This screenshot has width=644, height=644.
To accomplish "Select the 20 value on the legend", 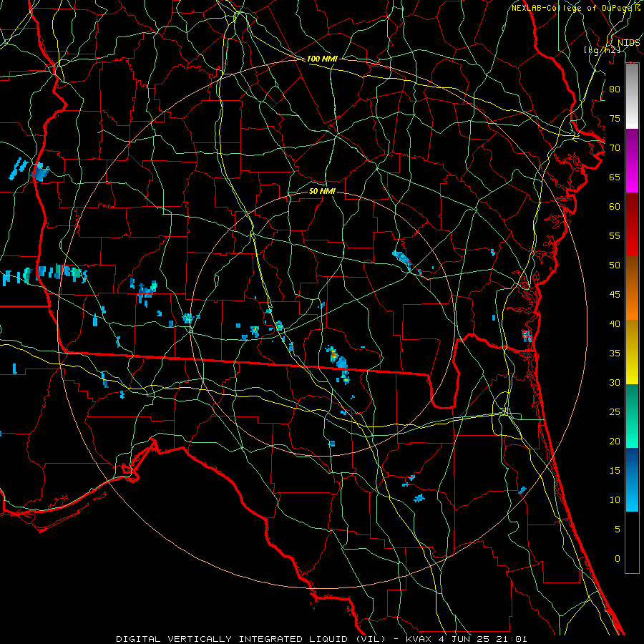I will (x=615, y=441).
